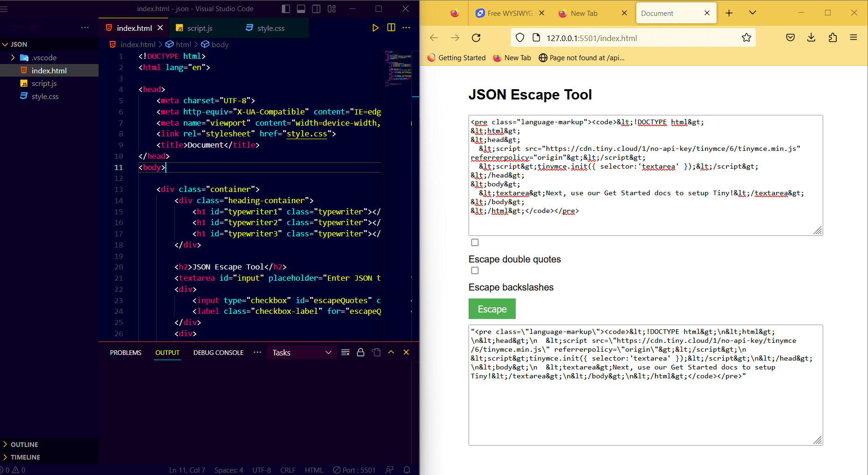Click CRLF end-of-line selector
Viewport: 868px width, 475px height.
pos(288,470)
